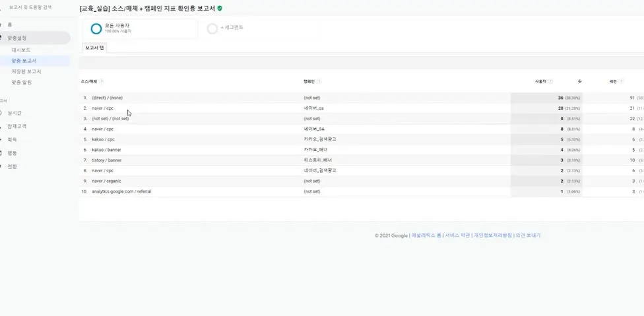Click campaign 카카오_배너

315,150
